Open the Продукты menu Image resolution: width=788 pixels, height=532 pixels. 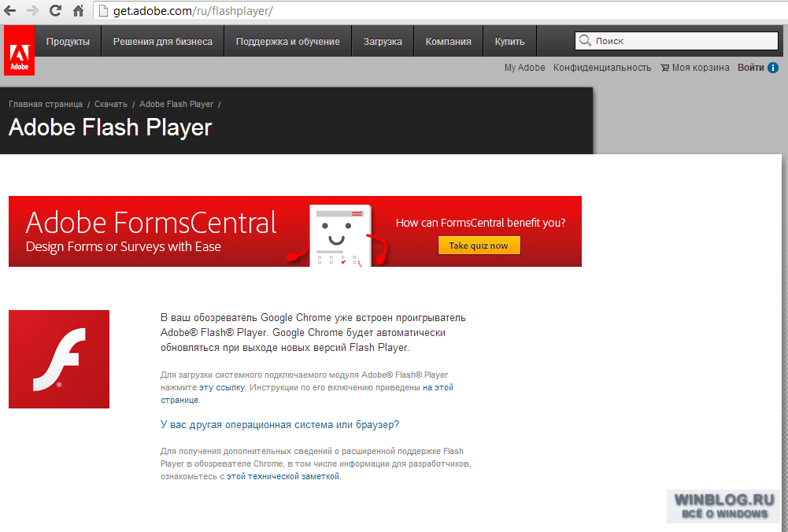68,41
